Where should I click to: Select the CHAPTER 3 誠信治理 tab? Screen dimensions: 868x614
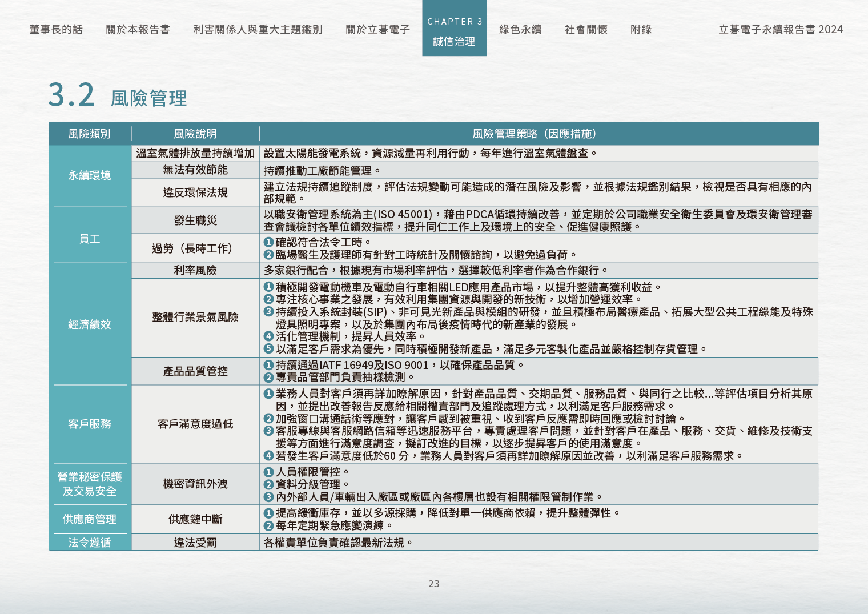[x=455, y=28]
